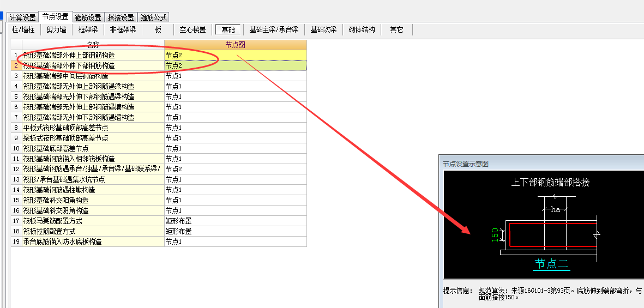Select row 平板式筏形基础顶部高差节点
The width and height of the screenshot is (644, 308).
pos(93,128)
